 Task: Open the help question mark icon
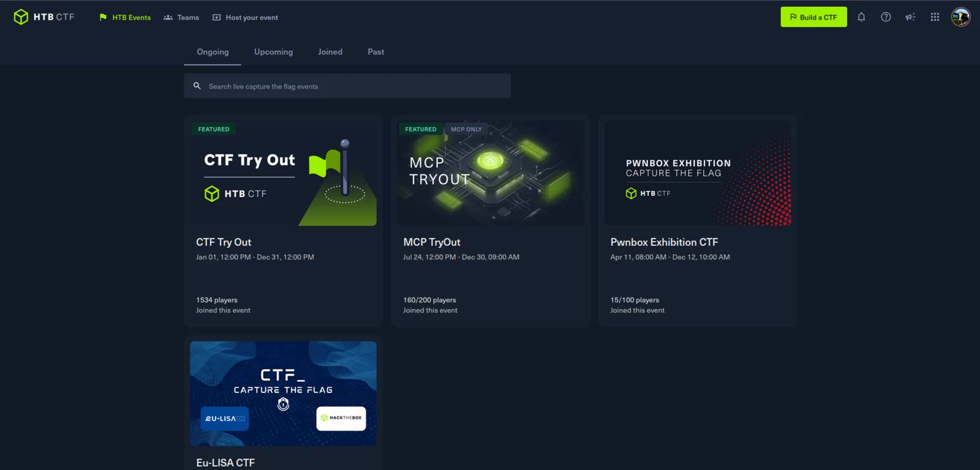[x=886, y=17]
